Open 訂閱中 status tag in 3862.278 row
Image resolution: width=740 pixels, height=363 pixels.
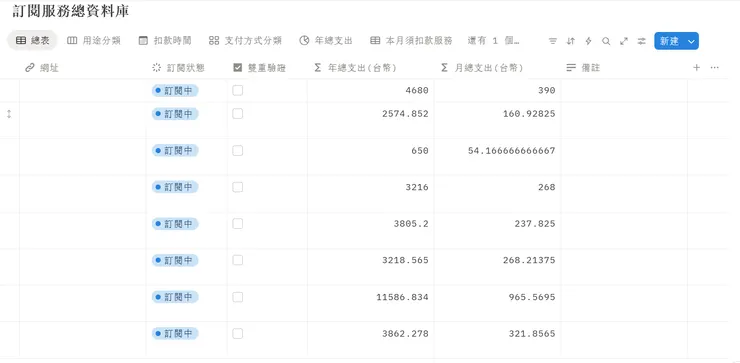point(175,334)
